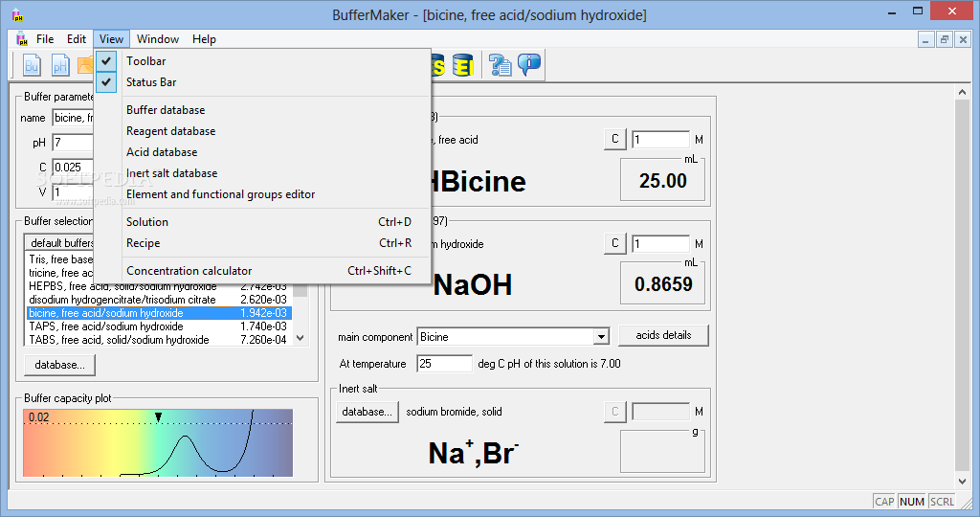This screenshot has height=517, width=980.
Task: Select disodium hydrogencitrate/trisodium citrate row
Action: (159, 300)
